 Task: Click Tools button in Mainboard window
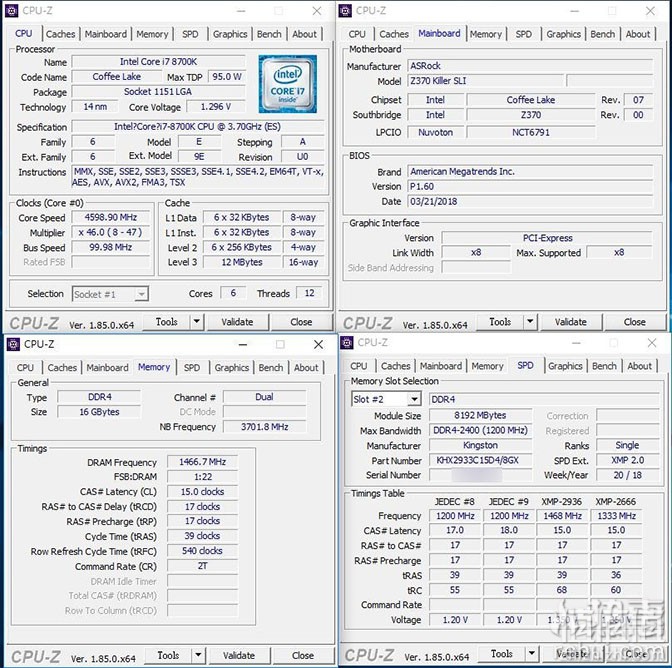click(x=500, y=322)
